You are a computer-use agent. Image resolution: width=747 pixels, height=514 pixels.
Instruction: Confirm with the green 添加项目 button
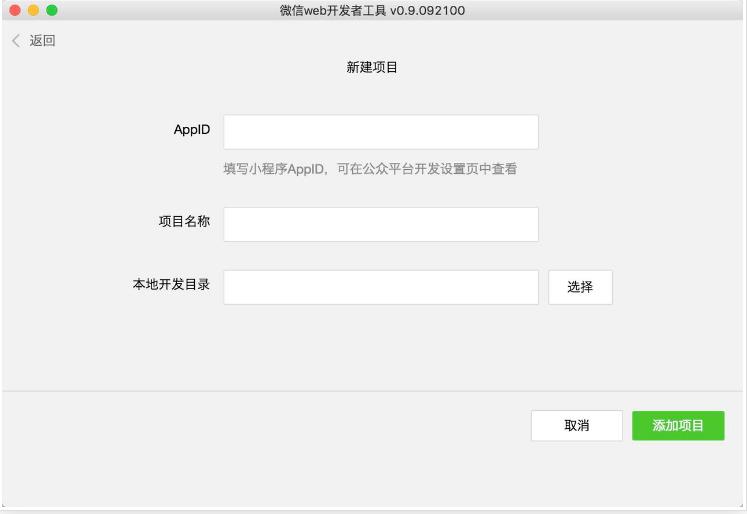pyautogui.click(x=678, y=425)
